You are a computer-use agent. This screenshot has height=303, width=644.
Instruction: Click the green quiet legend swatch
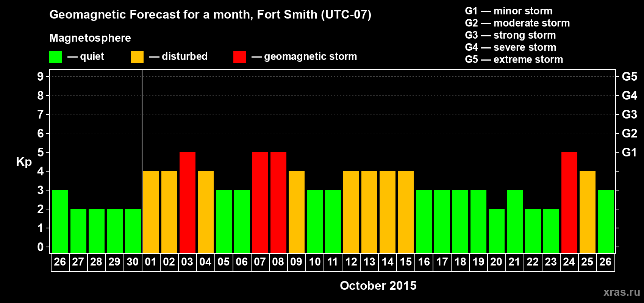point(55,57)
